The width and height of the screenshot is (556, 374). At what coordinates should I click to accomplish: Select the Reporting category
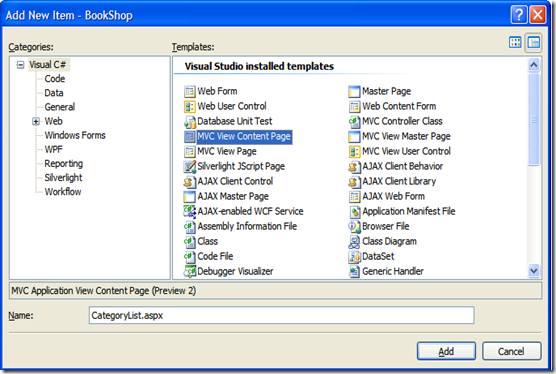pos(63,164)
